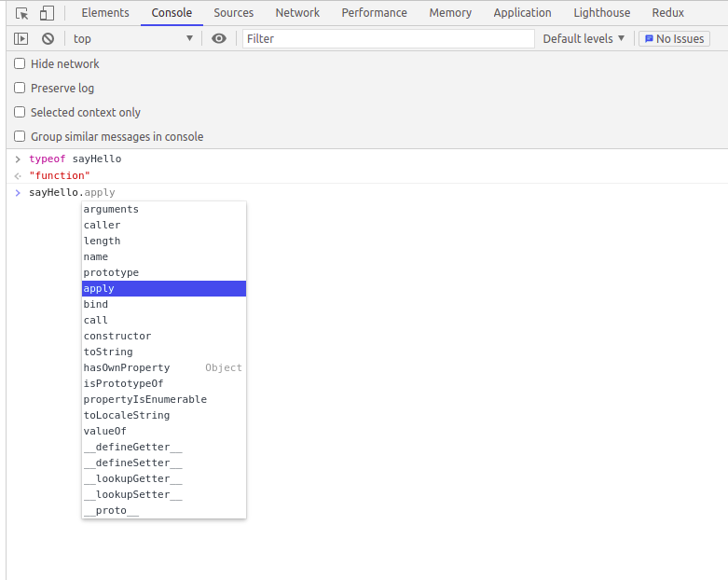
Task: Go to the Network tab
Action: [297, 12]
